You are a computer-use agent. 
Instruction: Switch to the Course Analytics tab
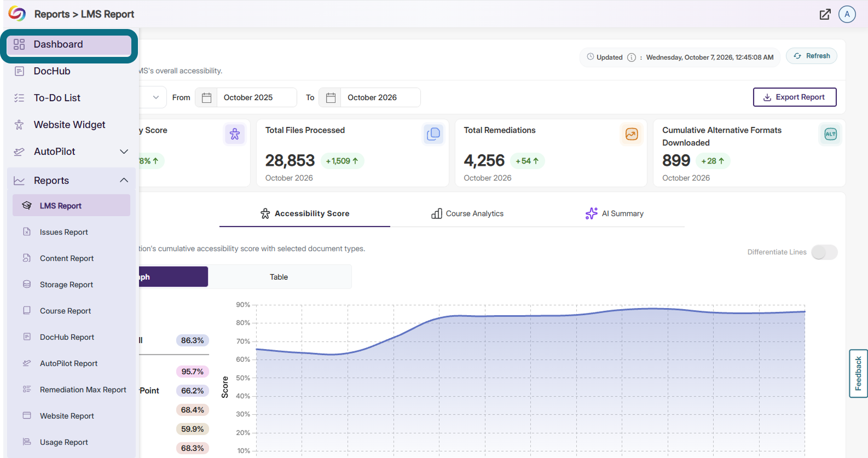pos(467,213)
